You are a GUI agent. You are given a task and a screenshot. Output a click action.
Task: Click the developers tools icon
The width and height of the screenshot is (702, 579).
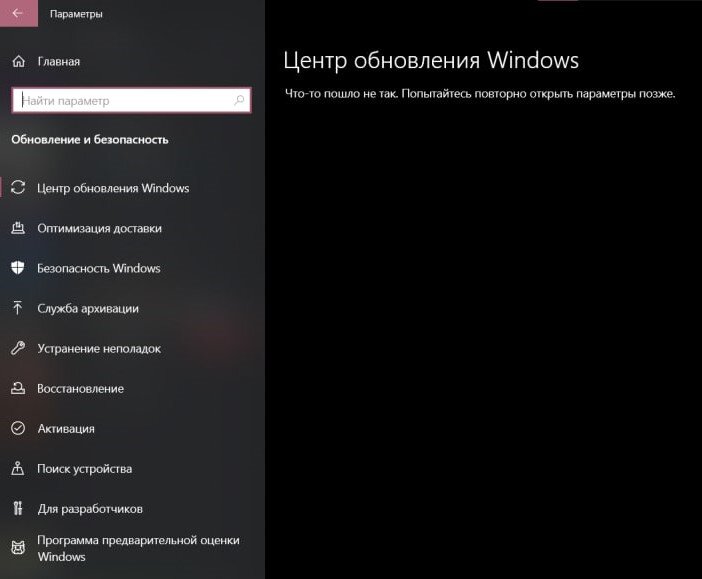pos(18,508)
